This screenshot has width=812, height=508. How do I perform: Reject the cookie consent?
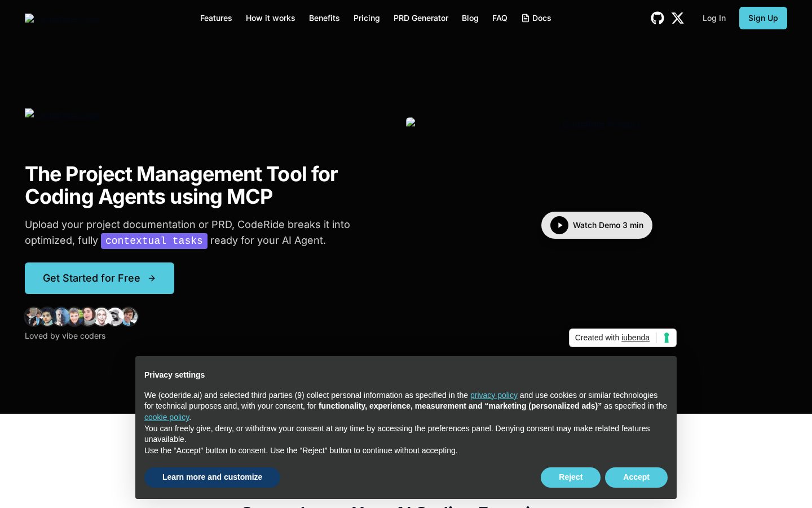point(571,478)
